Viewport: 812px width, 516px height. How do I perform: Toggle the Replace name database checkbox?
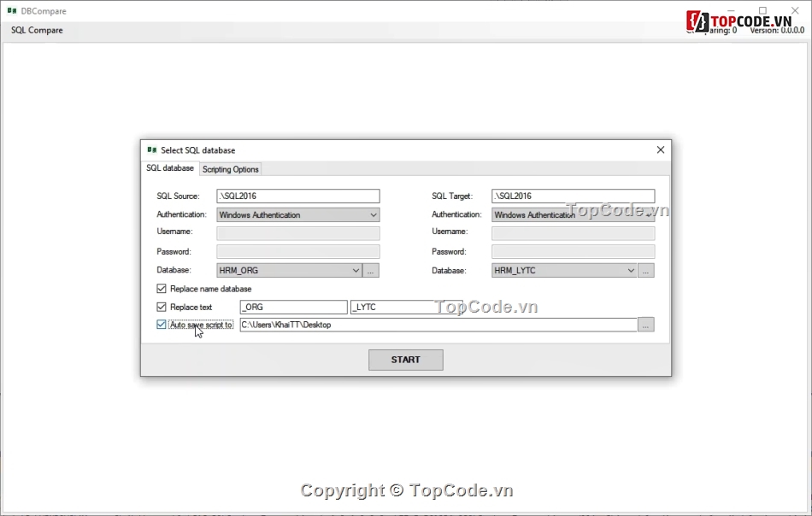162,289
